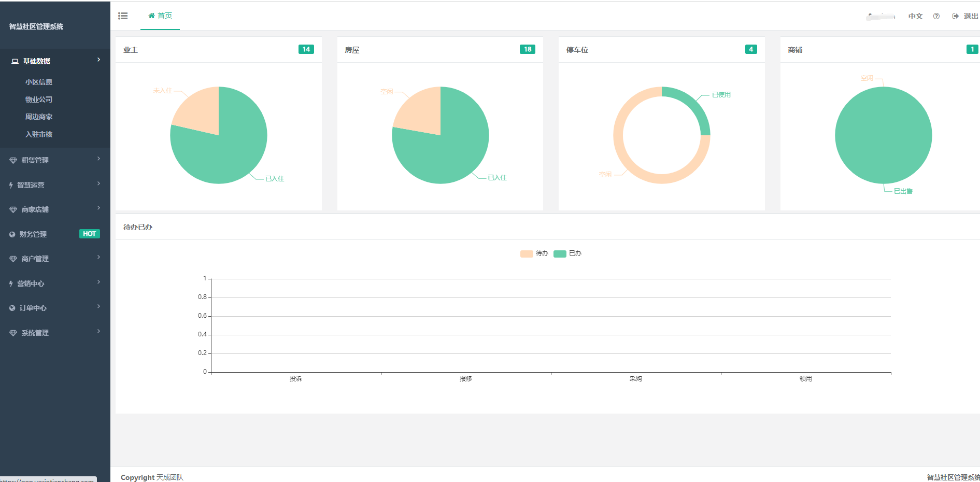The image size is (980, 482).
Task: Click the help question mark icon
Action: 936,16
